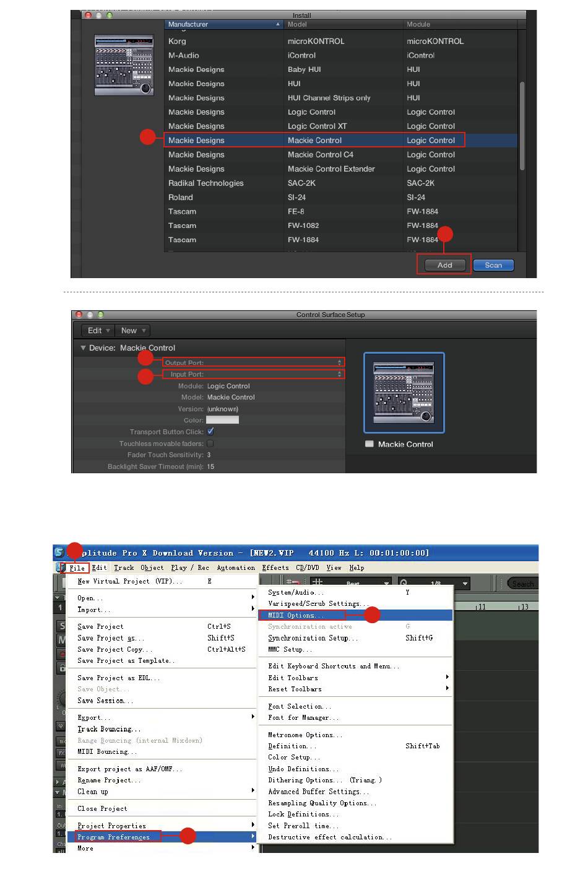Open the Edit menu in Samplitude menu bar

(99, 567)
